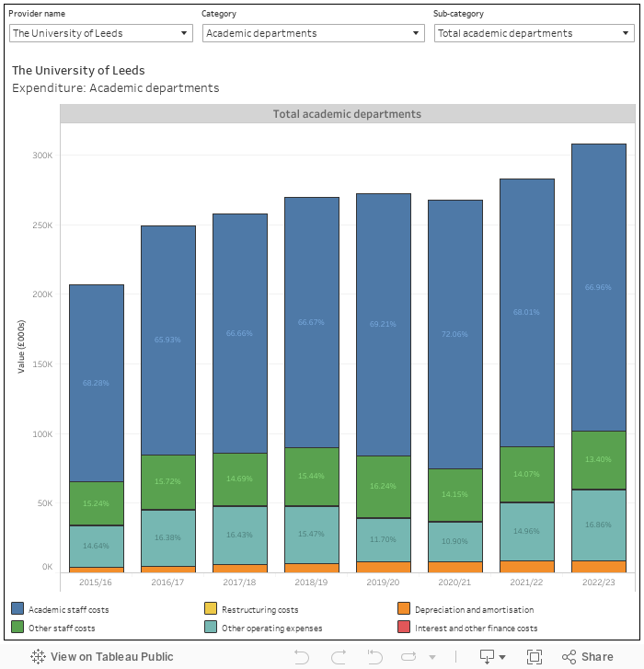Click the Share icon

(x=587, y=657)
